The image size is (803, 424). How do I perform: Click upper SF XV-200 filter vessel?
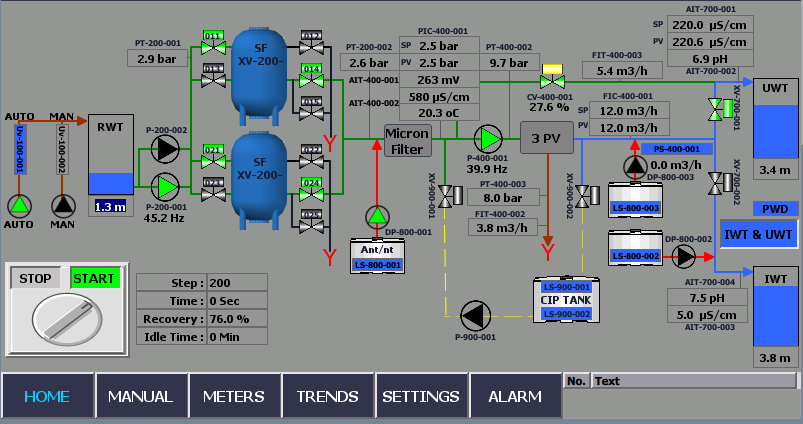[x=259, y=77]
